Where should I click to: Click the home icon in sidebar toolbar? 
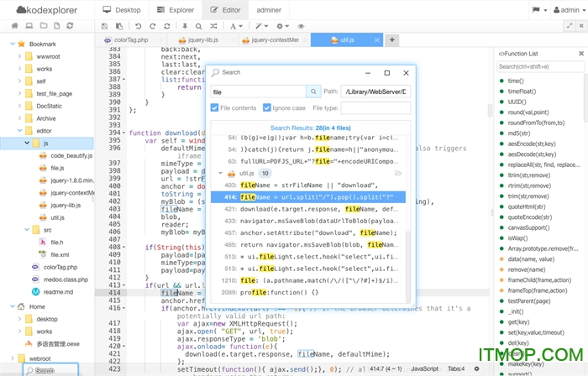(x=14, y=25)
